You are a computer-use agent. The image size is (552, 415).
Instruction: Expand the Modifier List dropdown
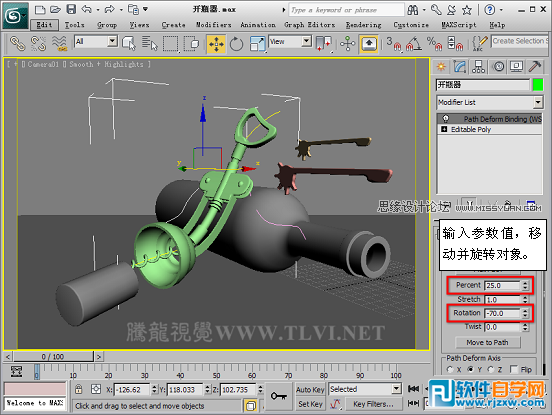[x=538, y=102]
